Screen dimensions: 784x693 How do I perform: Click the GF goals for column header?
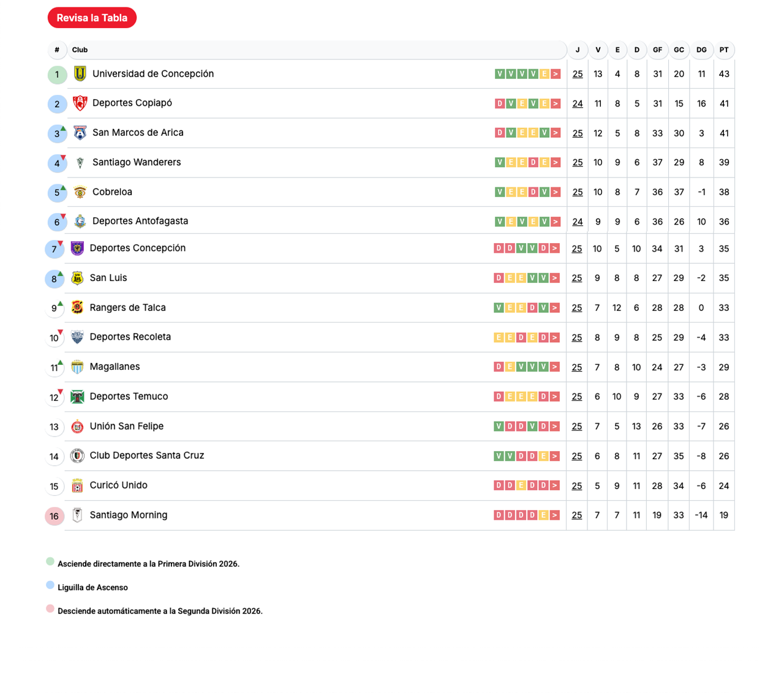[657, 50]
